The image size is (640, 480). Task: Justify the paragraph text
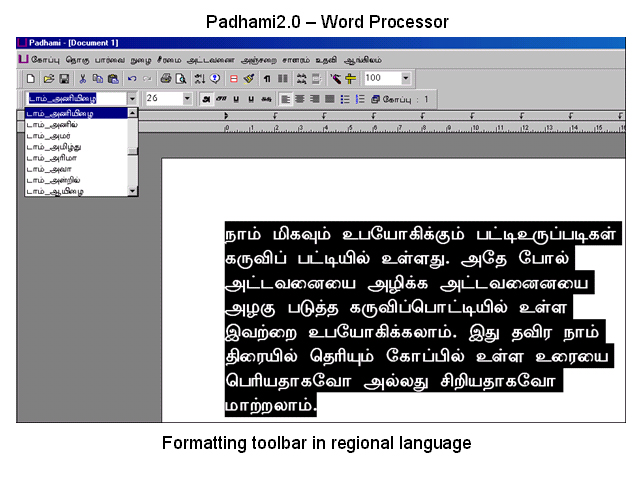(330, 99)
